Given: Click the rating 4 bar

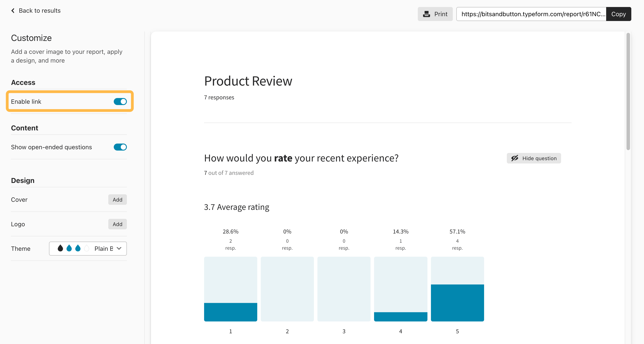Looking at the screenshot, I should coord(401,316).
